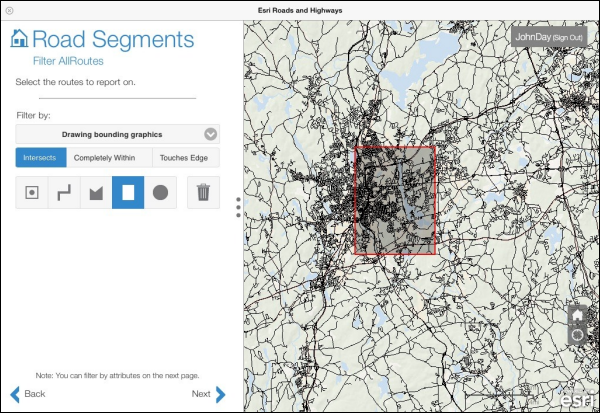The image size is (600, 413).
Task: Click inside the red bounding rectangle on map
Action: (x=395, y=200)
